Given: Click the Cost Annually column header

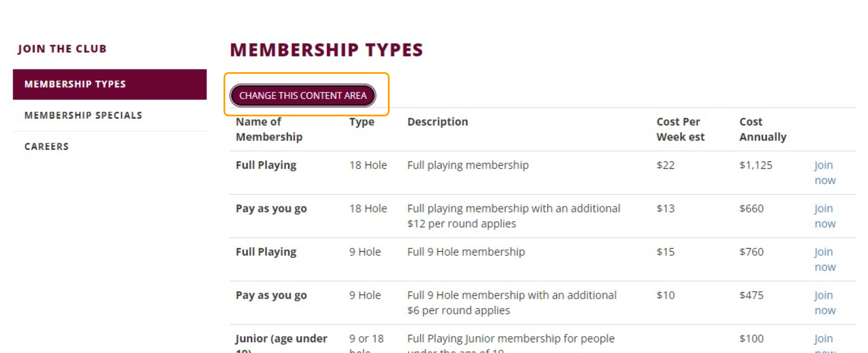Looking at the screenshot, I should point(763,129).
